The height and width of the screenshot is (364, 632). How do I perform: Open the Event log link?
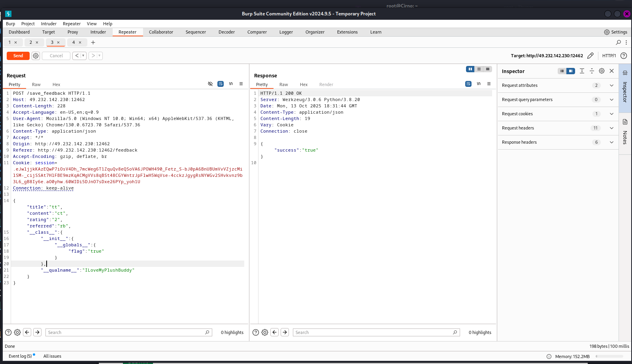(x=20, y=356)
